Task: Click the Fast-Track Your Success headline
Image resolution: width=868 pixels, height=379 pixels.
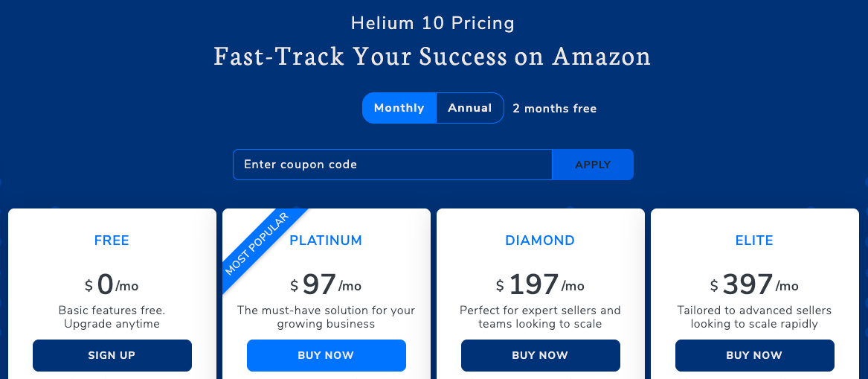Action: tap(432, 57)
